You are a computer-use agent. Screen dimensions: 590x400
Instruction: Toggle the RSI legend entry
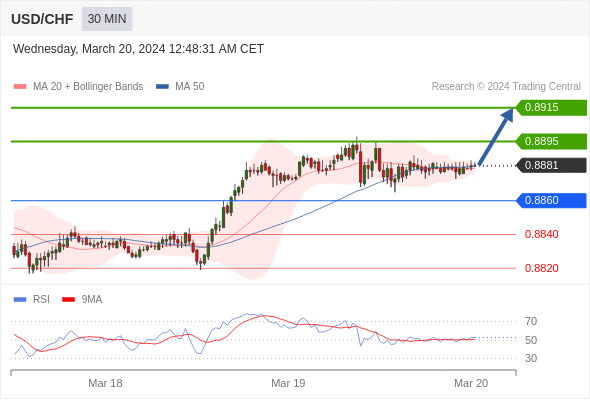tap(32, 300)
